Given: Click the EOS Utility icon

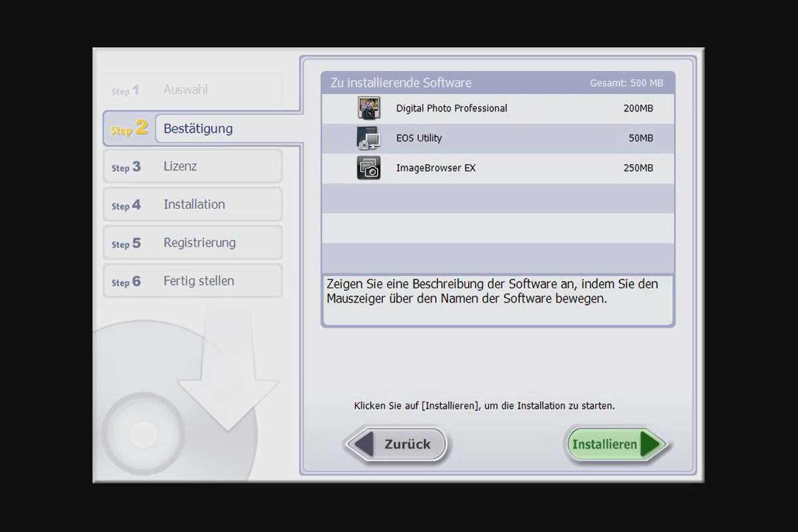Looking at the screenshot, I should [x=369, y=138].
